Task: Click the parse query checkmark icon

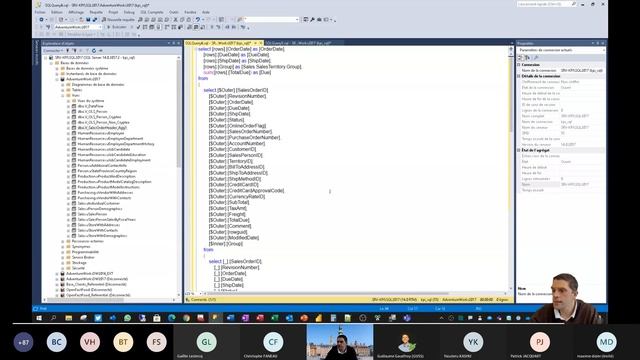Action: [x=138, y=27]
